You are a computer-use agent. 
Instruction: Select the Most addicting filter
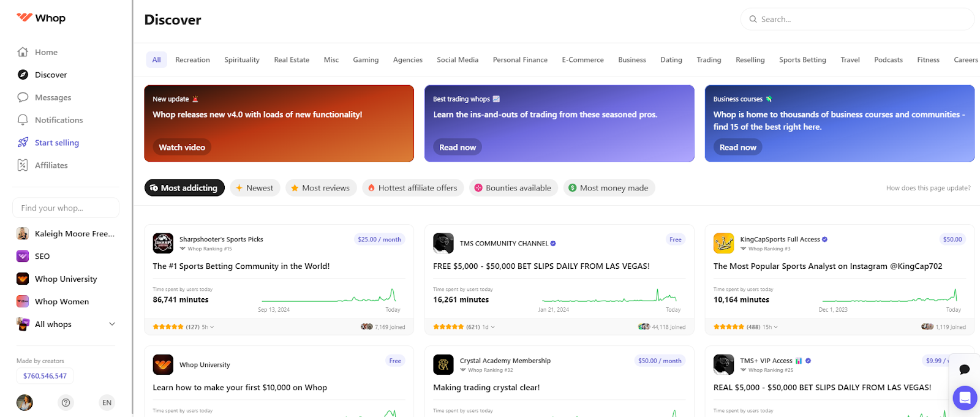tap(184, 188)
